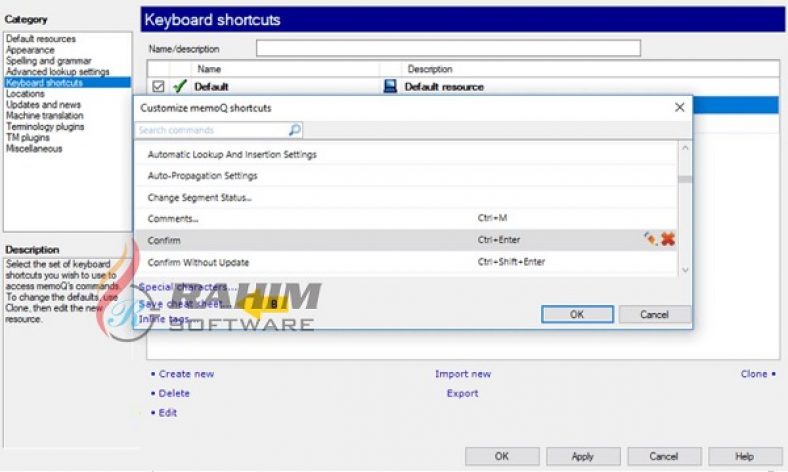Toggle the checkbox on the Default row
Screen dimensions: 788x472
click(158, 86)
